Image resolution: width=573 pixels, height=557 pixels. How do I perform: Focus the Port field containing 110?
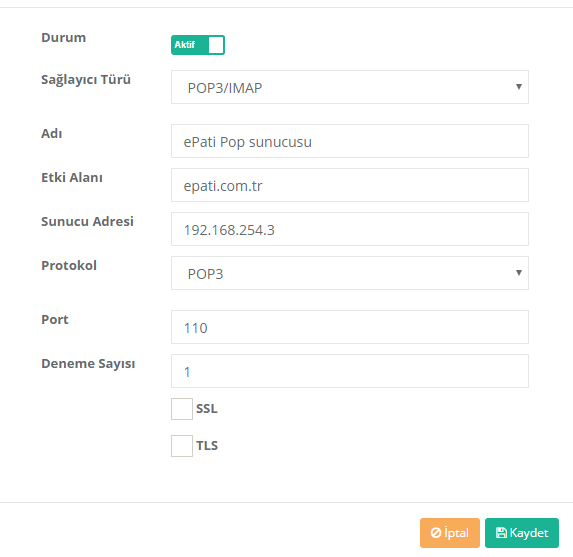(350, 327)
